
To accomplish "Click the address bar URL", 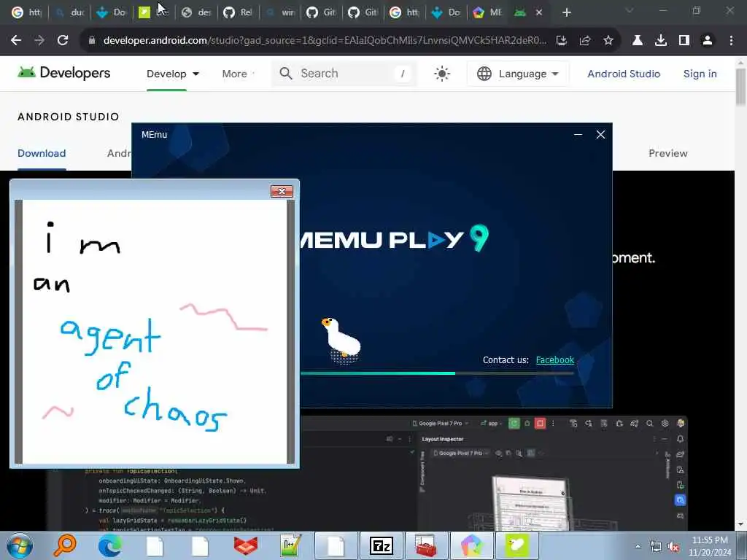I will [x=325, y=41].
